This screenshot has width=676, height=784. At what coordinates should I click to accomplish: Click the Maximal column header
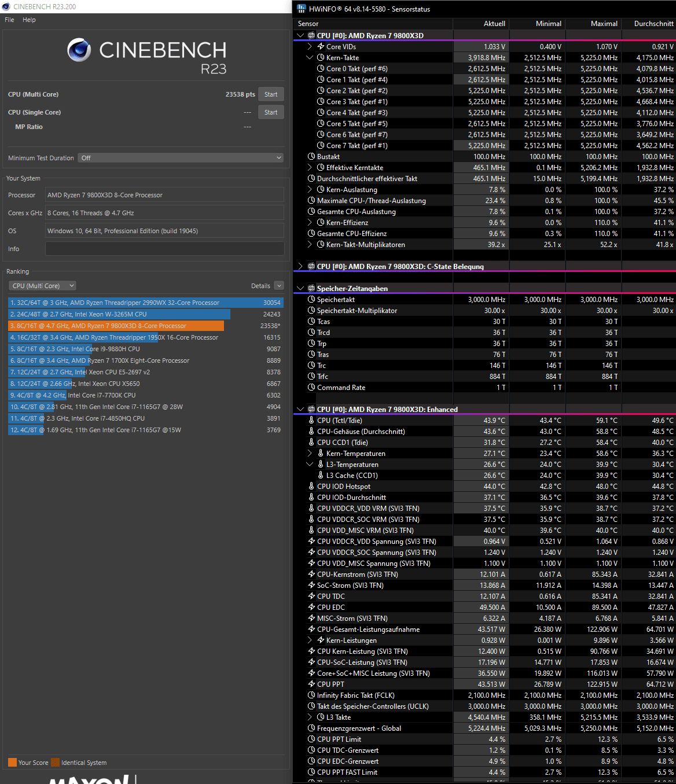click(x=604, y=24)
